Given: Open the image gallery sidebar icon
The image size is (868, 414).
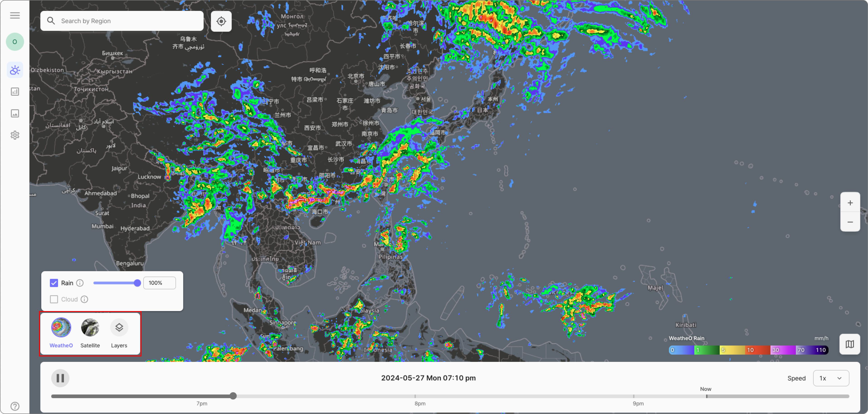Looking at the screenshot, I should (x=15, y=114).
